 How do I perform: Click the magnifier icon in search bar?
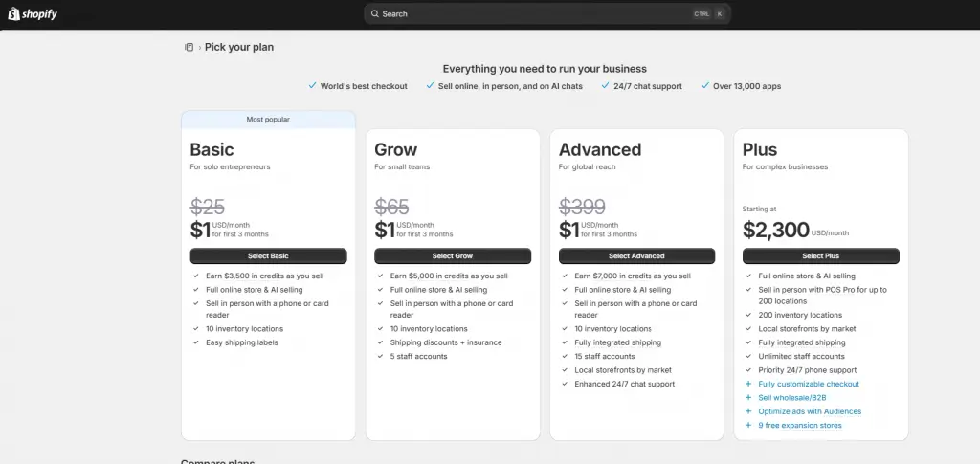coord(375,13)
